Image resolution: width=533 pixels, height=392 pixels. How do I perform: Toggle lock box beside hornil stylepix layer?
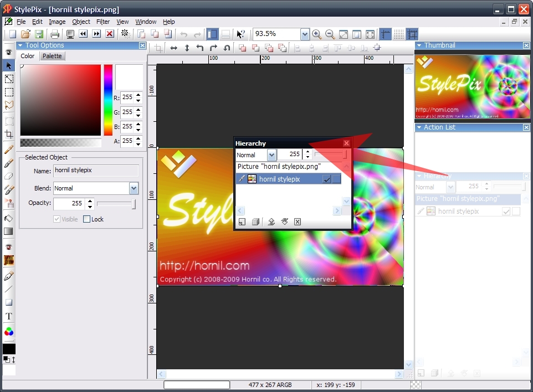pyautogui.click(x=336, y=179)
